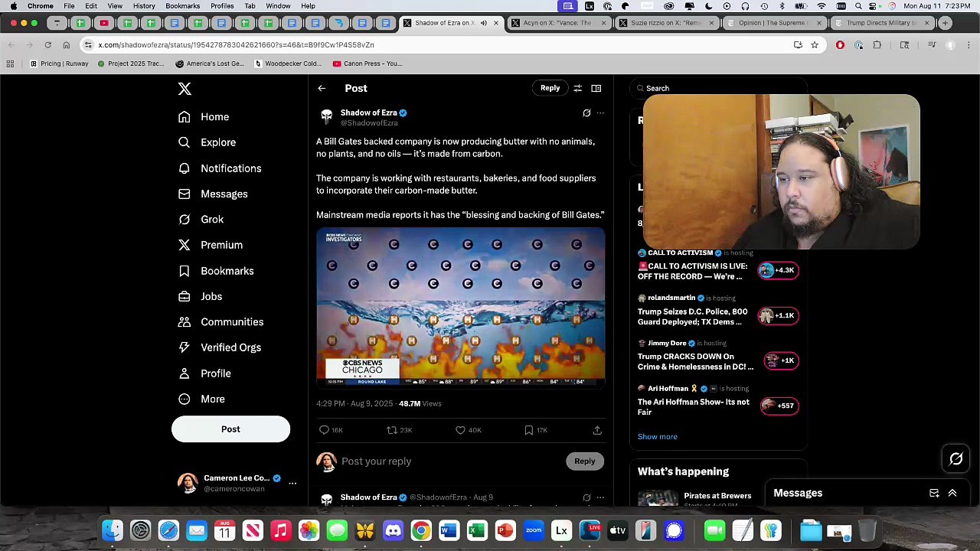Viewport: 980px width, 551px height.
Task: Open Microsoft Word from the Dock
Action: [449, 530]
